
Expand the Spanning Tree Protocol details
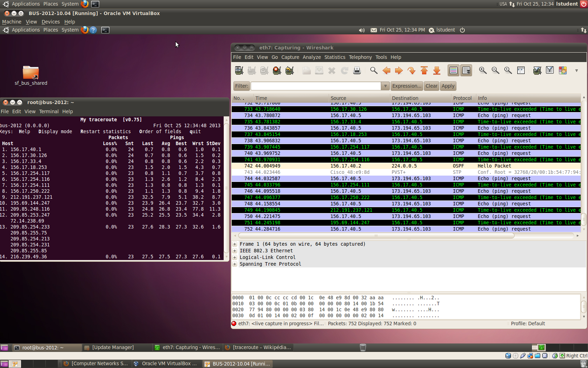click(235, 264)
